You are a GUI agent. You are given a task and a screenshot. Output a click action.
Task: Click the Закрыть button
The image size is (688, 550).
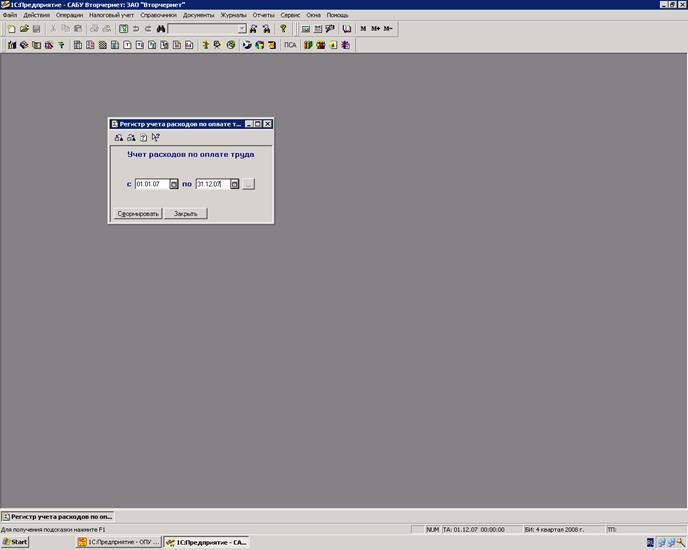[185, 214]
